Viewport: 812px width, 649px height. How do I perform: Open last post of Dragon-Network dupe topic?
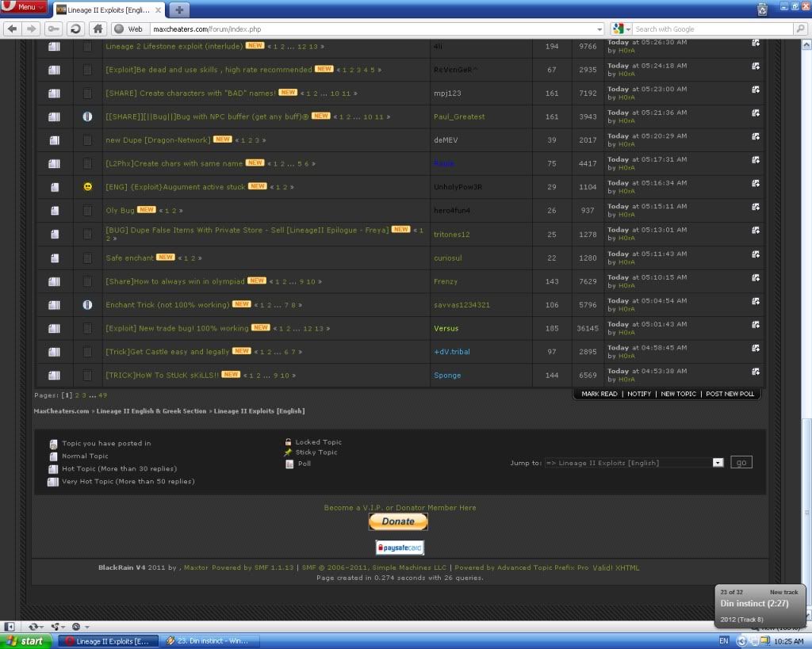pyautogui.click(x=756, y=136)
